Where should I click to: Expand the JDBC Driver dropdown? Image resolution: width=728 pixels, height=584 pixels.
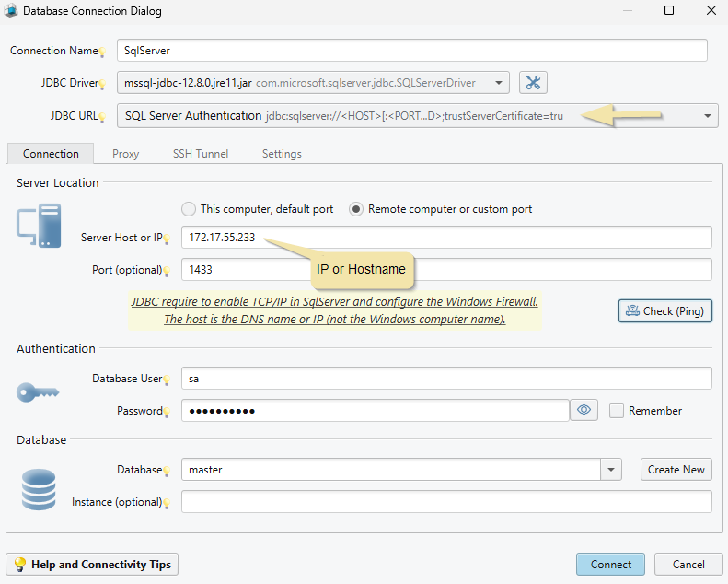point(499,83)
